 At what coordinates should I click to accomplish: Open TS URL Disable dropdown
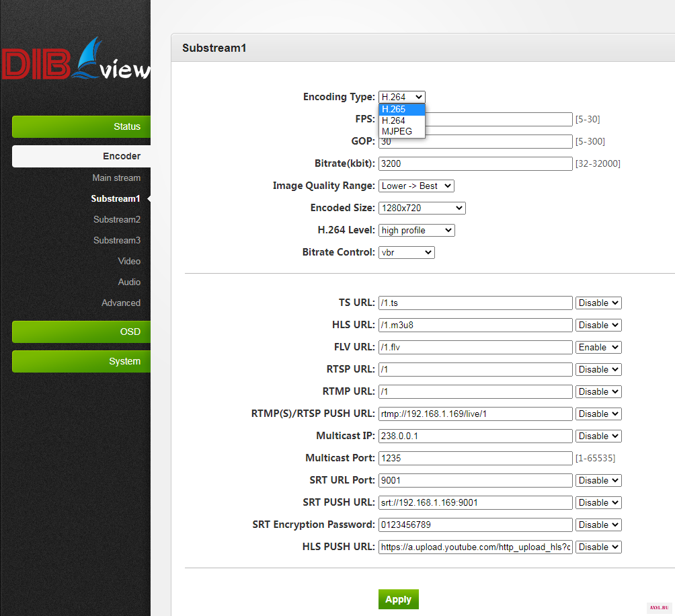598,303
